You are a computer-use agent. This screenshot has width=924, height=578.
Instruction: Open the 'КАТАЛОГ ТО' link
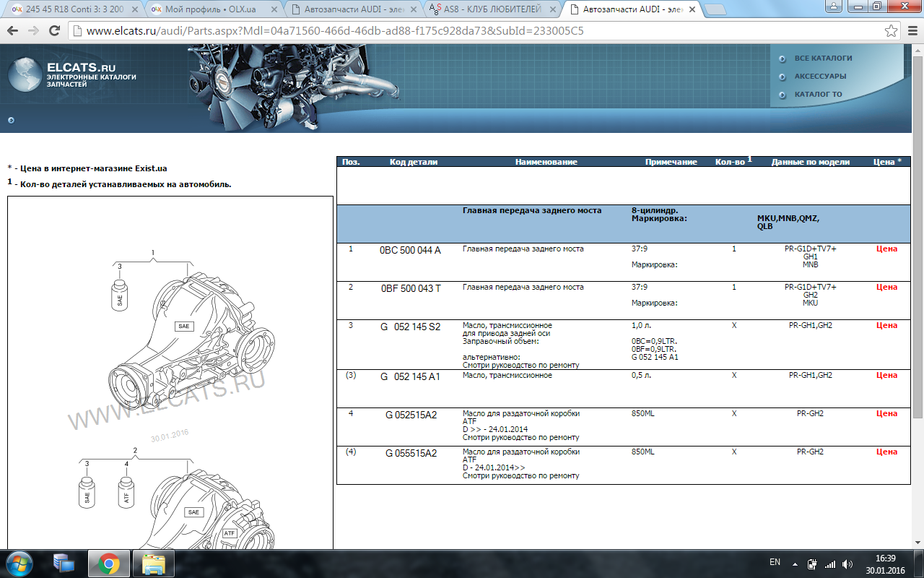[x=818, y=94]
